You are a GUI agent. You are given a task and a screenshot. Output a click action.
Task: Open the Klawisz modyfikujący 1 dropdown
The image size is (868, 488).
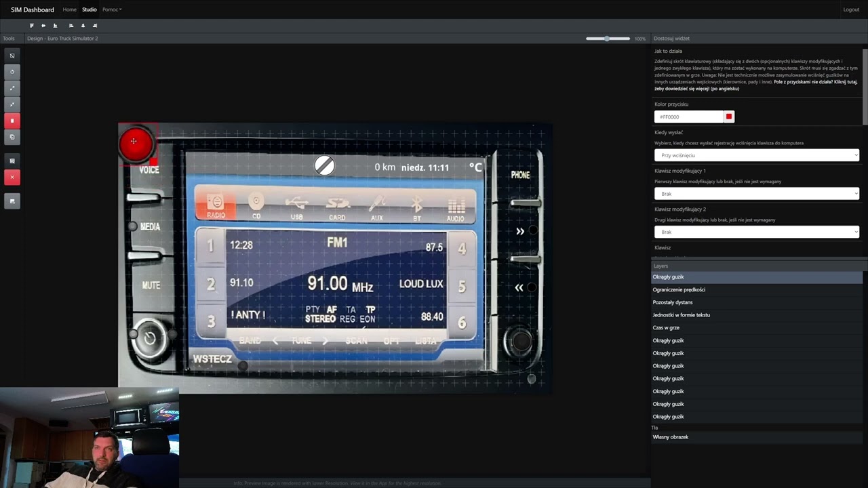[x=757, y=194]
